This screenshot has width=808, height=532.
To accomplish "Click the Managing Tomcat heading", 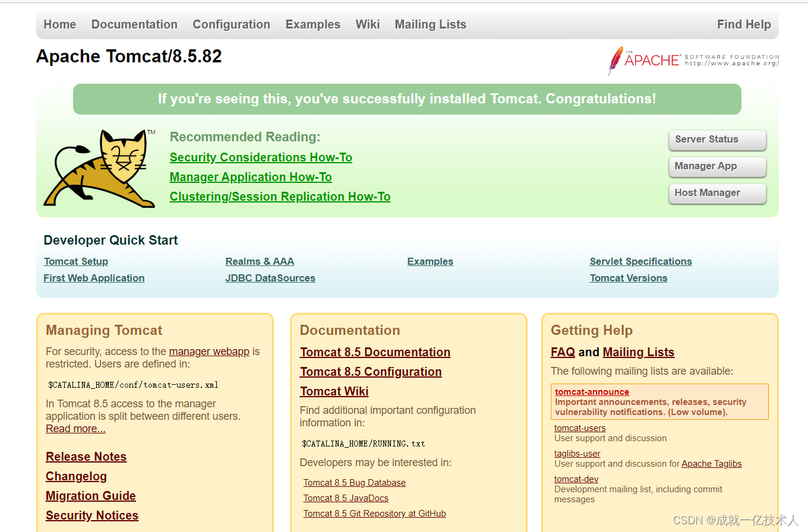I will click(x=104, y=331).
